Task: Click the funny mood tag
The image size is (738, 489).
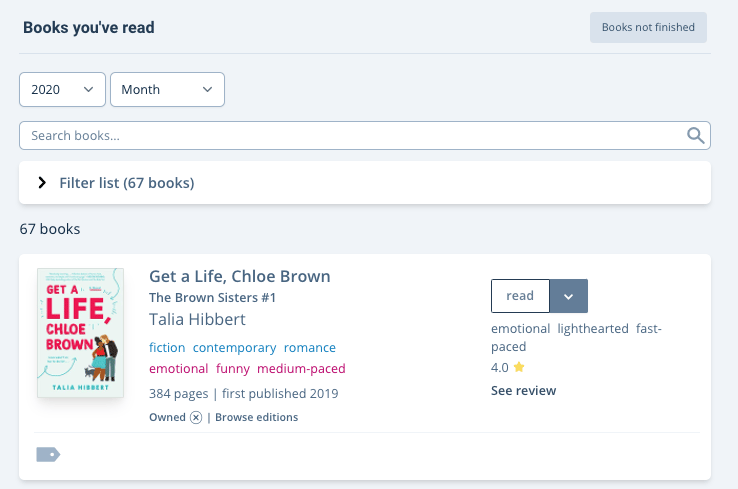Action: pyautogui.click(x=233, y=369)
